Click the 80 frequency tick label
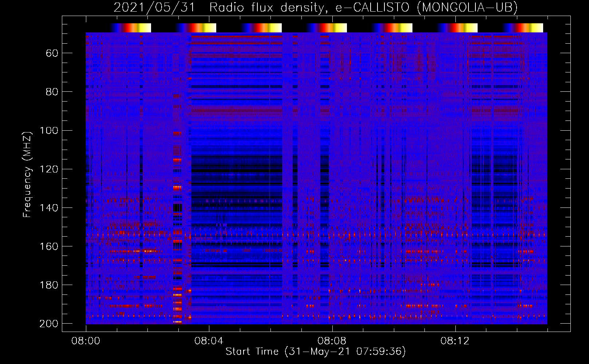 coord(52,92)
